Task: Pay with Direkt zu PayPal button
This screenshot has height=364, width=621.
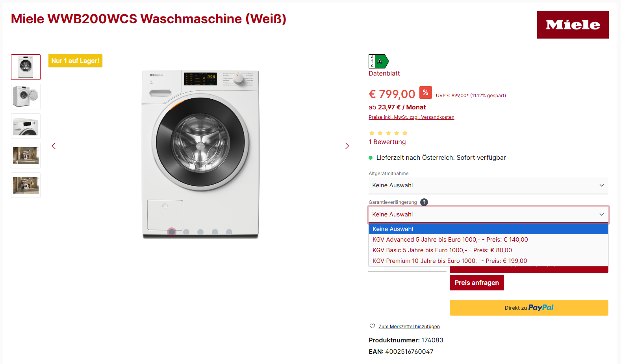Action: tap(529, 308)
